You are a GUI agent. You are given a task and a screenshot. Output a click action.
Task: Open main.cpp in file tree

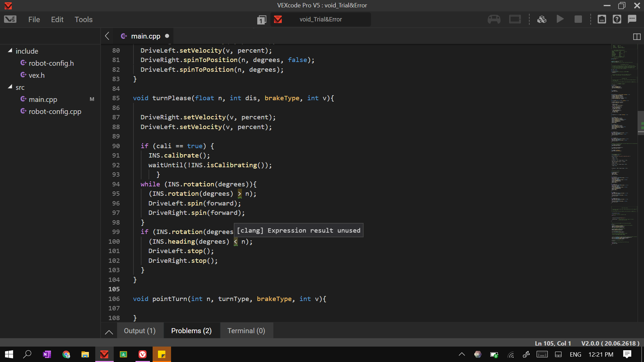tap(43, 100)
